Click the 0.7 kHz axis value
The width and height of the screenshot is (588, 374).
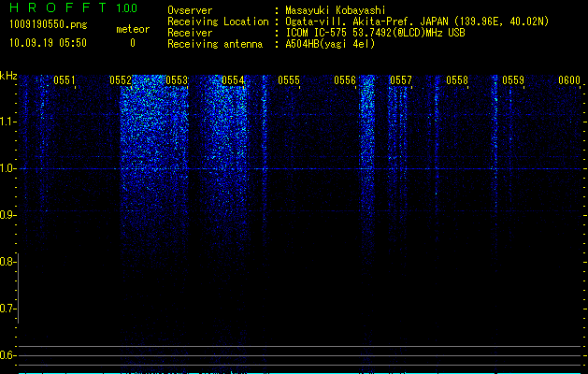[x=7, y=309]
